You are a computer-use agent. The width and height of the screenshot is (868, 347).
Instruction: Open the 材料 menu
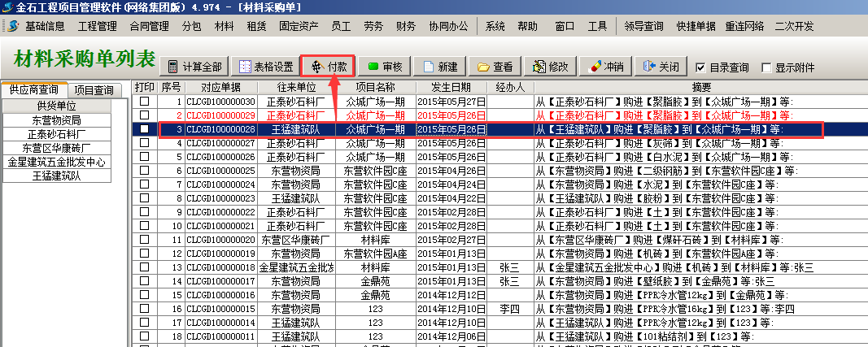(225, 26)
